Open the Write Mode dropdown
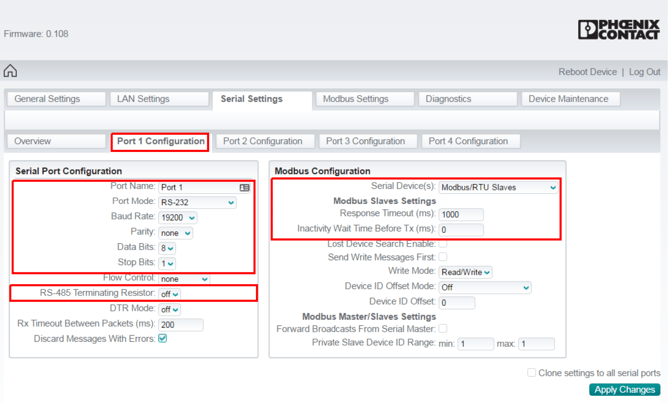The width and height of the screenshot is (670, 403). [x=466, y=272]
